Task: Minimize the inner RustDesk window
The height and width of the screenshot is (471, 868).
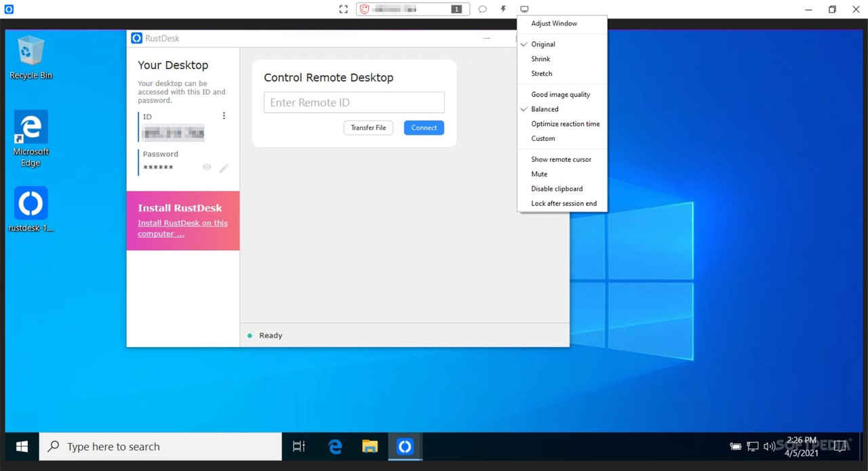Action: click(486, 39)
